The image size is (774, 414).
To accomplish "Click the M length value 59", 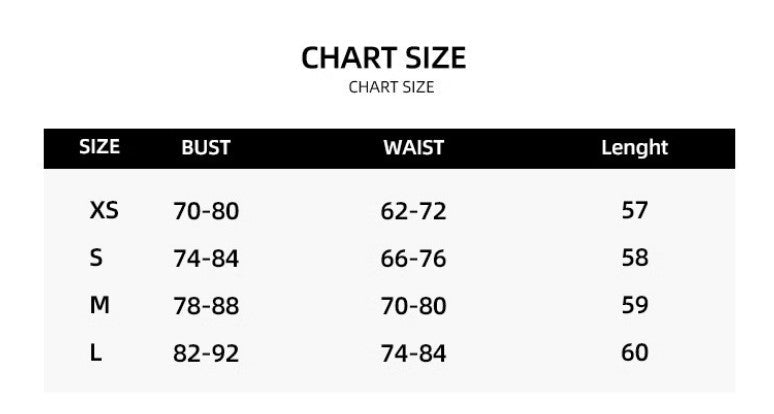I will coord(635,305).
